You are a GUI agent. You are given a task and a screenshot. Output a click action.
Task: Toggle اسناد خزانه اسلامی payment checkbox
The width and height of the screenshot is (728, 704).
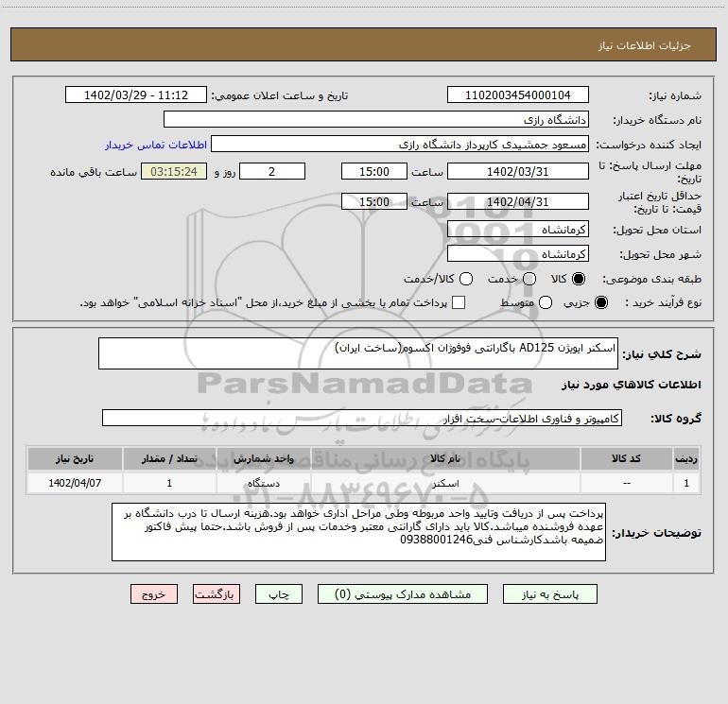[459, 302]
